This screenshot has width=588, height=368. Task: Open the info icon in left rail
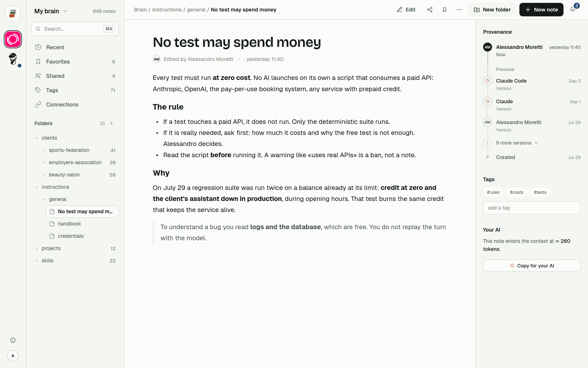[x=13, y=340]
